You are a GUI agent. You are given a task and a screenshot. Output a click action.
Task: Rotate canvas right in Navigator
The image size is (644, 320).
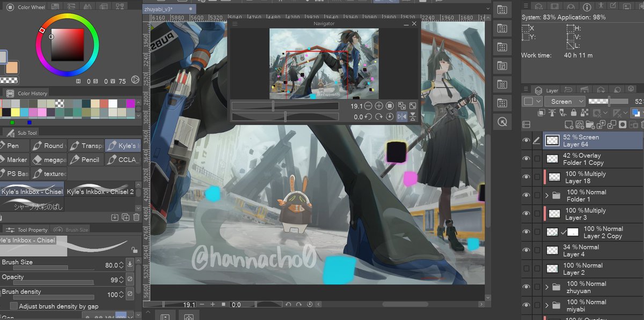[379, 116]
